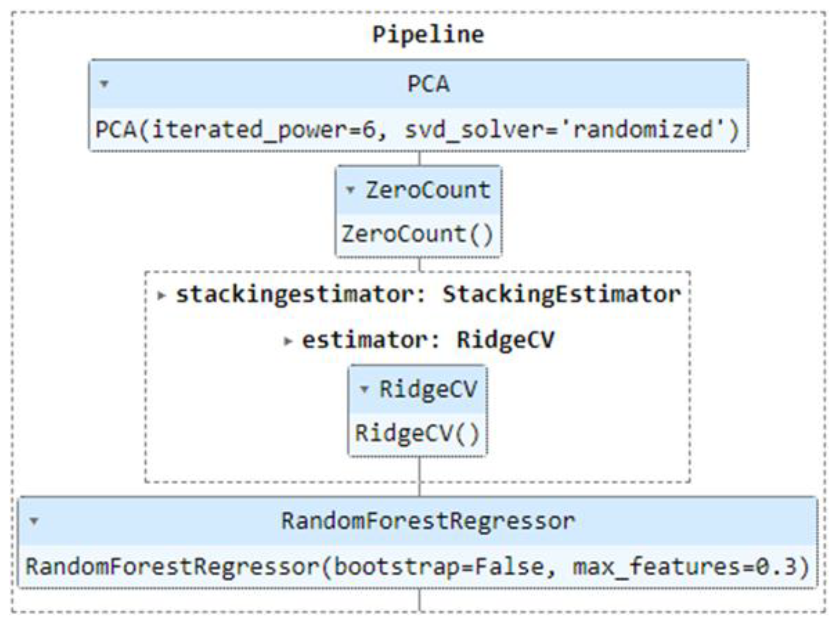Select the ZeroCount() parameters text
840x625 pixels.
(418, 234)
